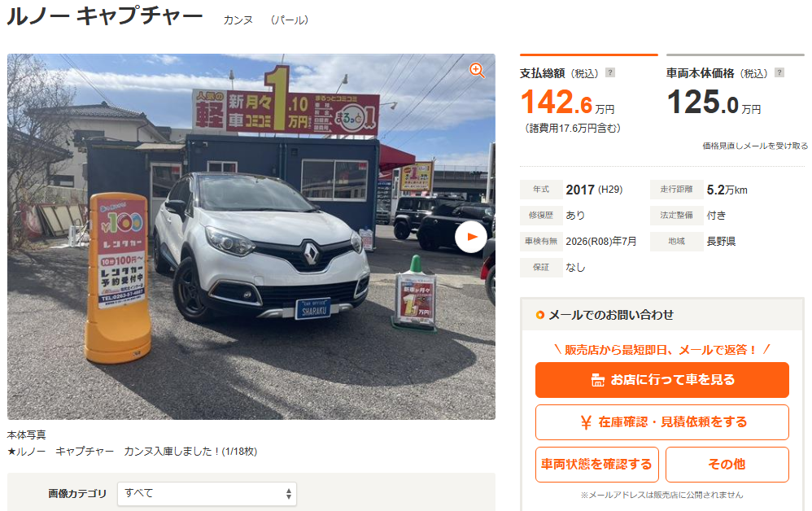Click 価格見直しメールを受け取る link

(755, 146)
